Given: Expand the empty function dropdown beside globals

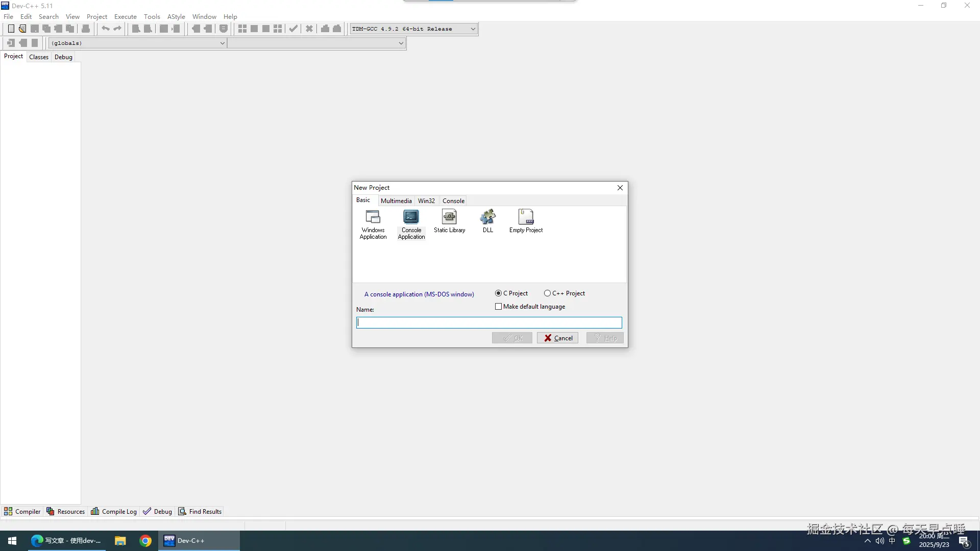Looking at the screenshot, I should coord(401,43).
